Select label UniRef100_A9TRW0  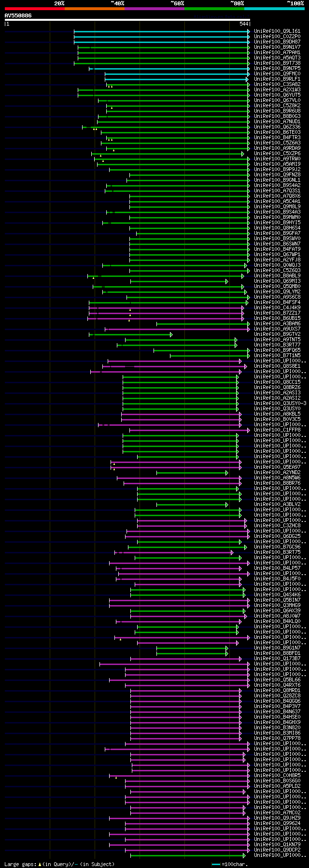[277, 159]
